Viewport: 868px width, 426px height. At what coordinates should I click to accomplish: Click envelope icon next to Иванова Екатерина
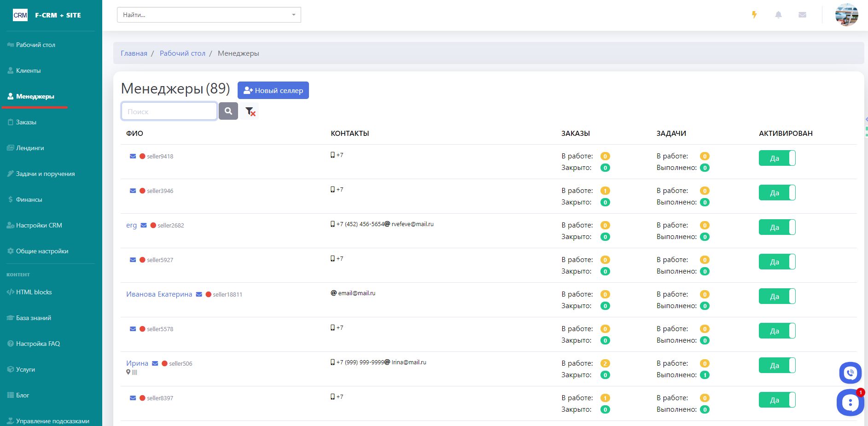pos(199,294)
